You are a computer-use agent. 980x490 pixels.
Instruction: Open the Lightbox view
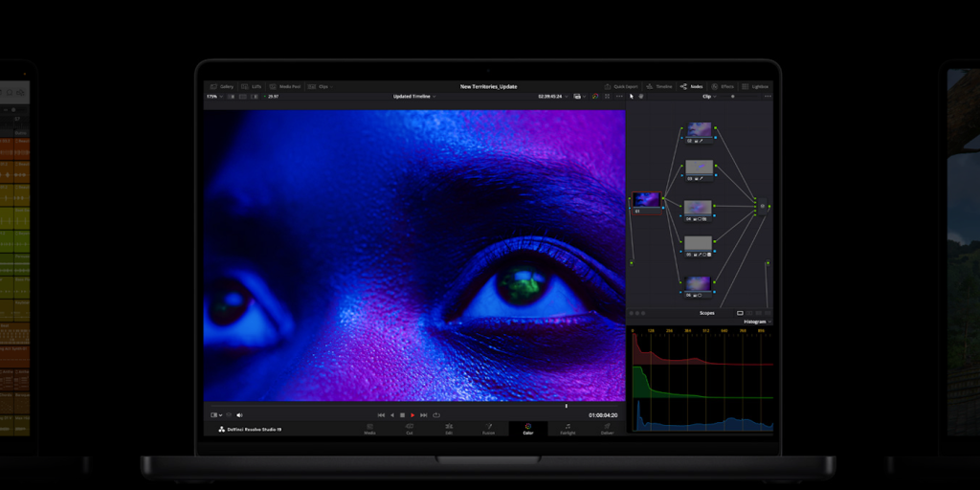(756, 86)
